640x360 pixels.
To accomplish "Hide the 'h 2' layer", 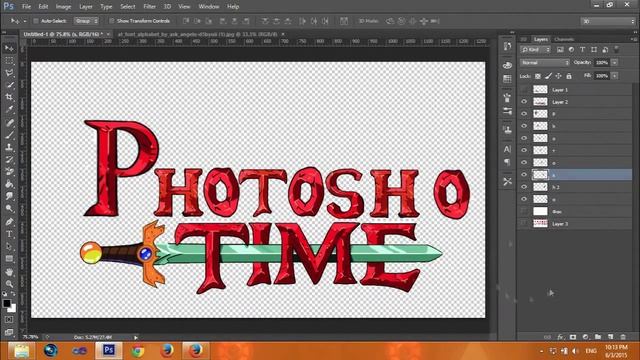I will coord(524,187).
